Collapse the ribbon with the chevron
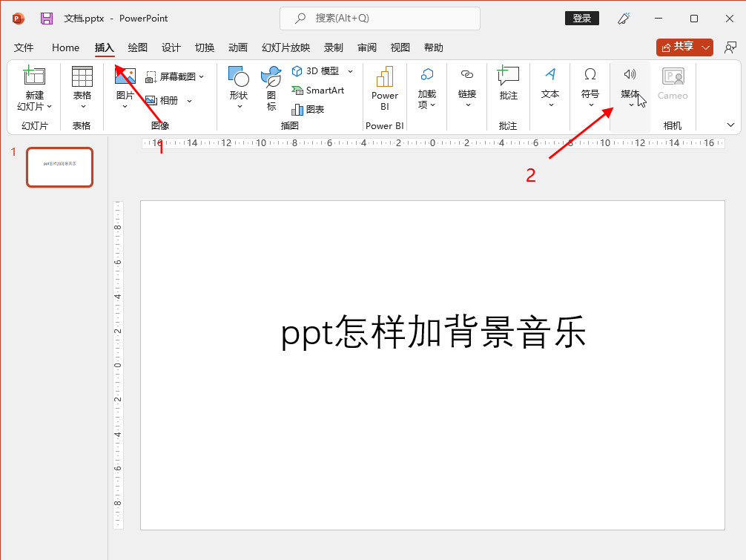Screen dimensions: 746x560 pos(730,125)
